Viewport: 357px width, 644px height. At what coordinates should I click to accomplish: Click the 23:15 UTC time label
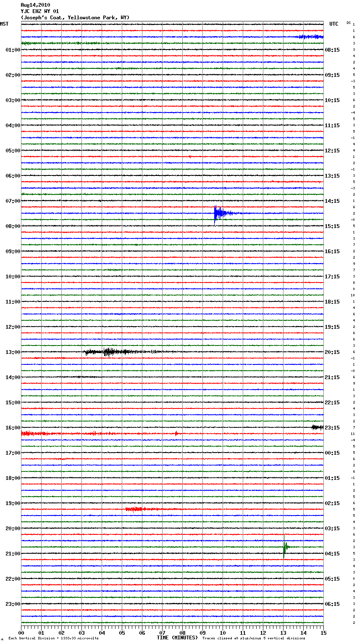pyautogui.click(x=332, y=428)
